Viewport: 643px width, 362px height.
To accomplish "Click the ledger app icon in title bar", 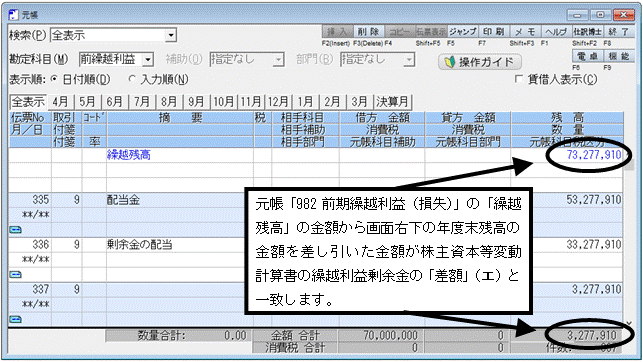I will [14, 15].
